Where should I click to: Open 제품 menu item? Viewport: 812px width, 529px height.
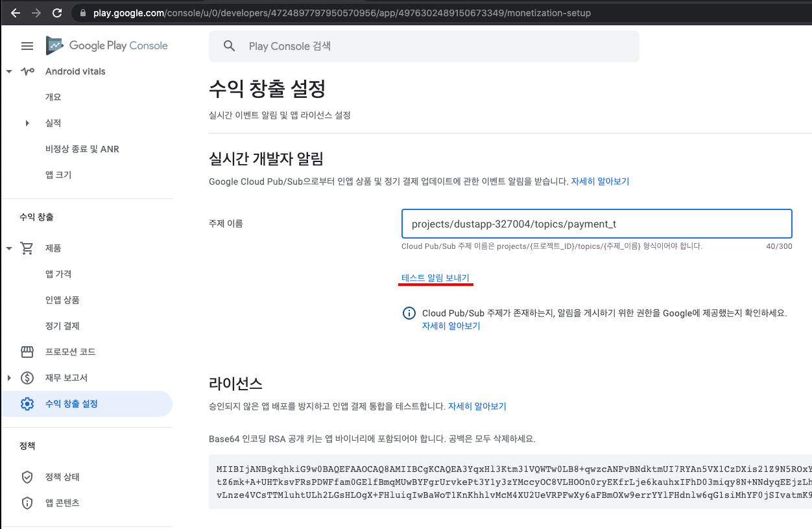tap(53, 248)
